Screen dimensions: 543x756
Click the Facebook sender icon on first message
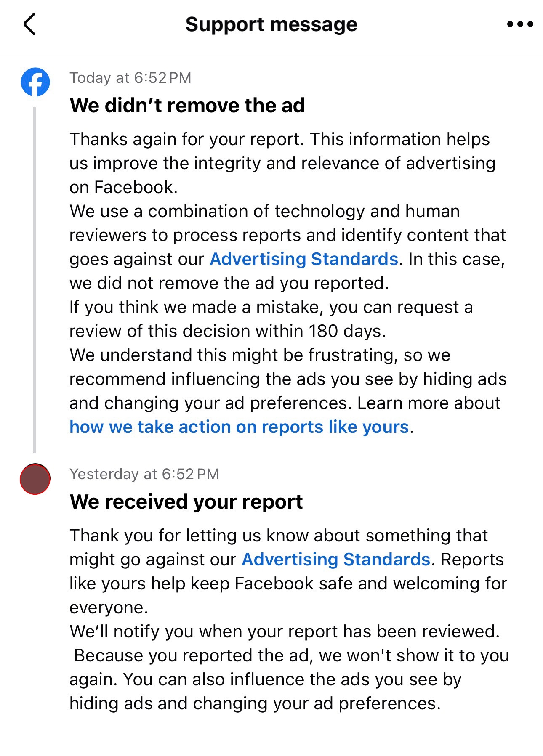[35, 82]
